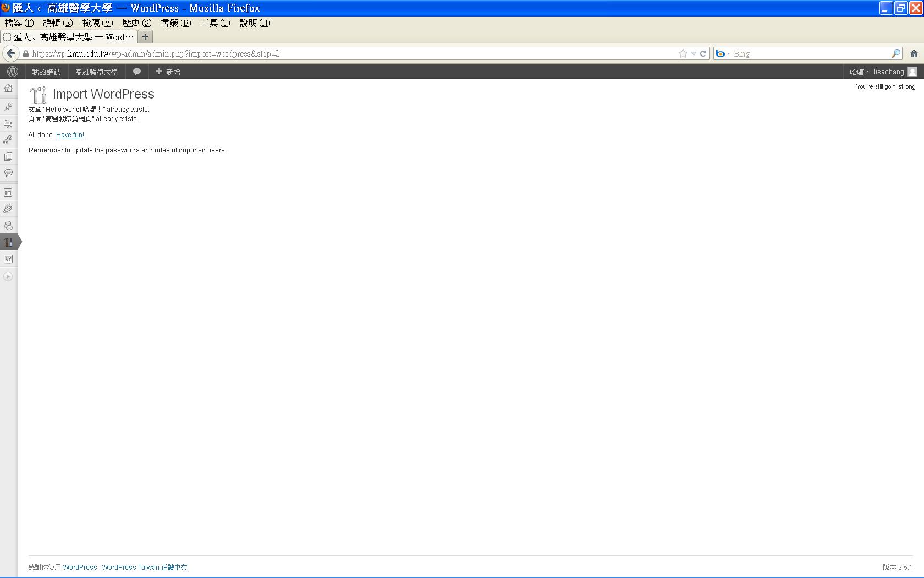
Task: Open the Comments bubble icon in sidebar
Action: (8, 173)
